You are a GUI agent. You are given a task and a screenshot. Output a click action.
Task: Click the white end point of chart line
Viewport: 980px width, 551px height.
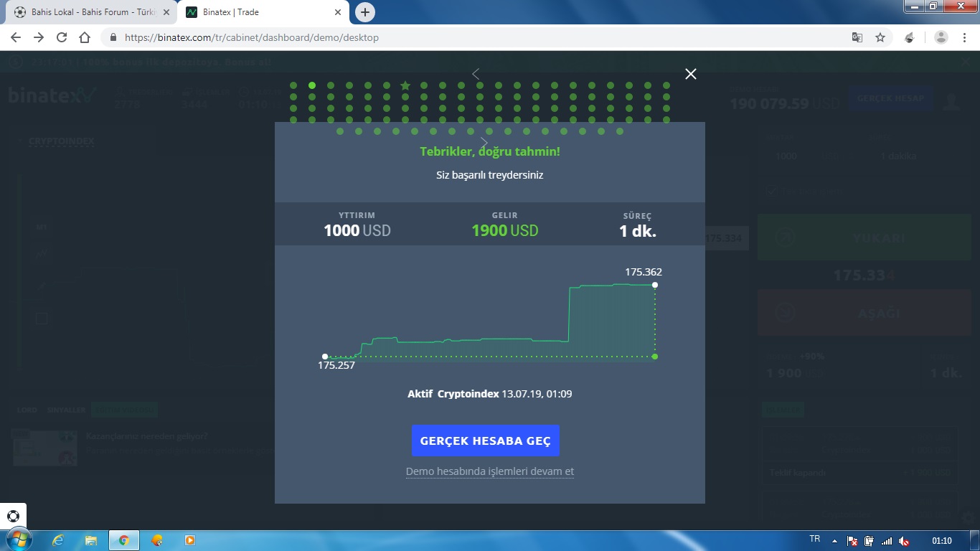click(x=655, y=285)
